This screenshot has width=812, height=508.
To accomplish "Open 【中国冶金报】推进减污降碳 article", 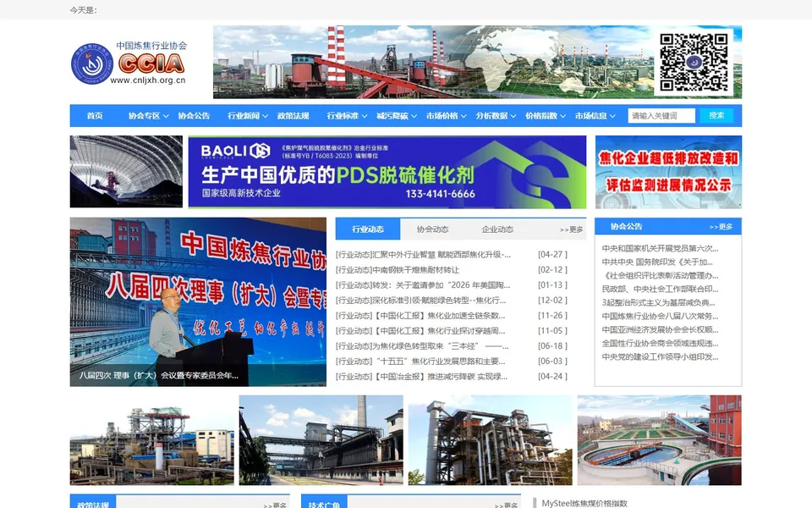I will 421,376.
